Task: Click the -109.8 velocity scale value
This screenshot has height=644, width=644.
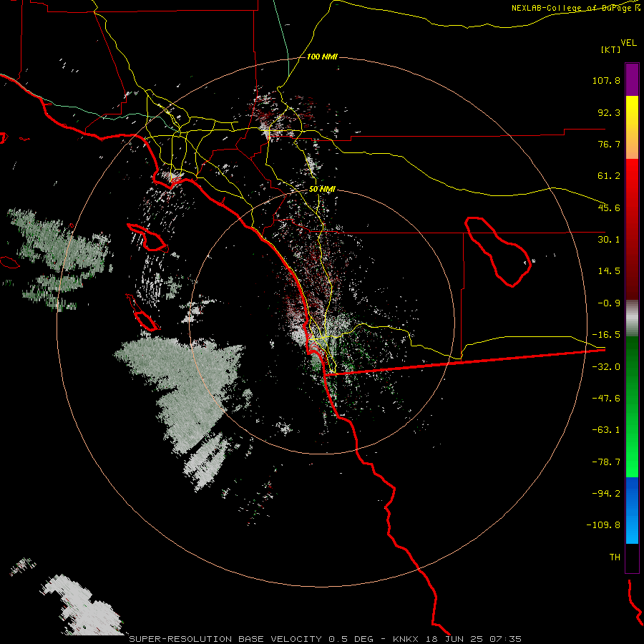Action: 603,525
